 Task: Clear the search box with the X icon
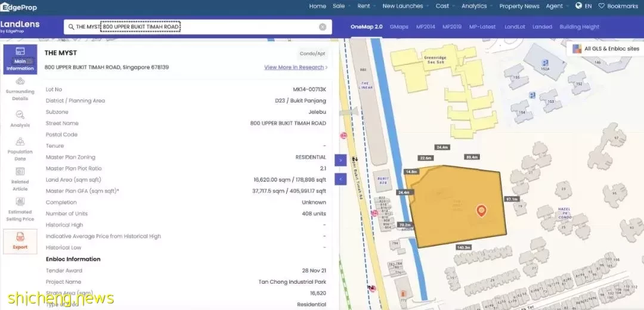click(323, 27)
